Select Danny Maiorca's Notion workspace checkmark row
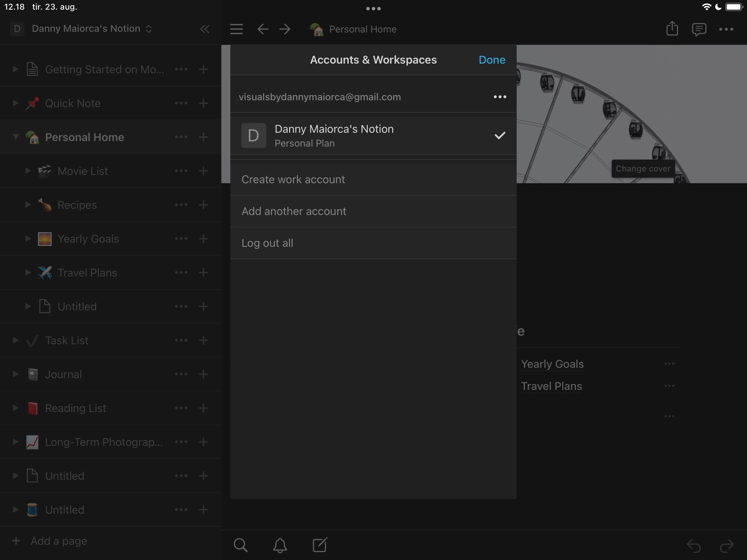This screenshot has height=560, width=747. [x=373, y=136]
